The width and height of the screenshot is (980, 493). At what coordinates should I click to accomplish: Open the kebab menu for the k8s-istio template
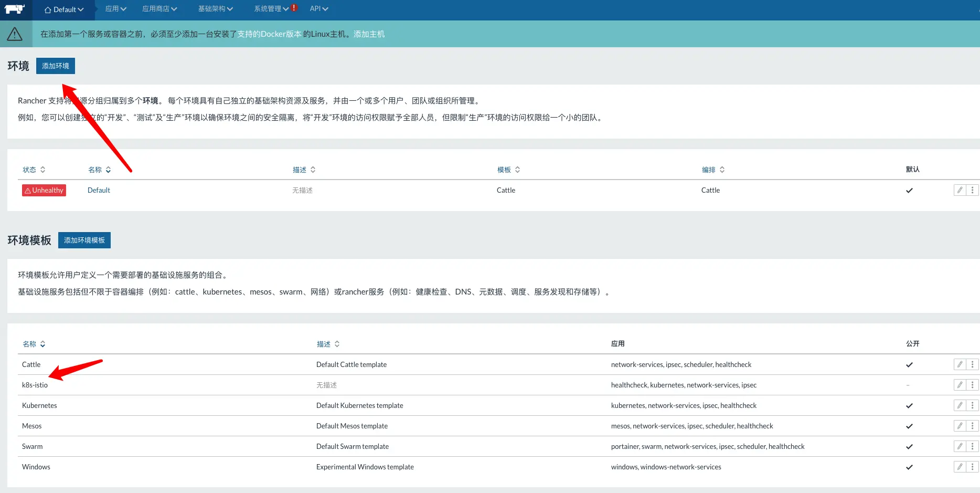[972, 385]
